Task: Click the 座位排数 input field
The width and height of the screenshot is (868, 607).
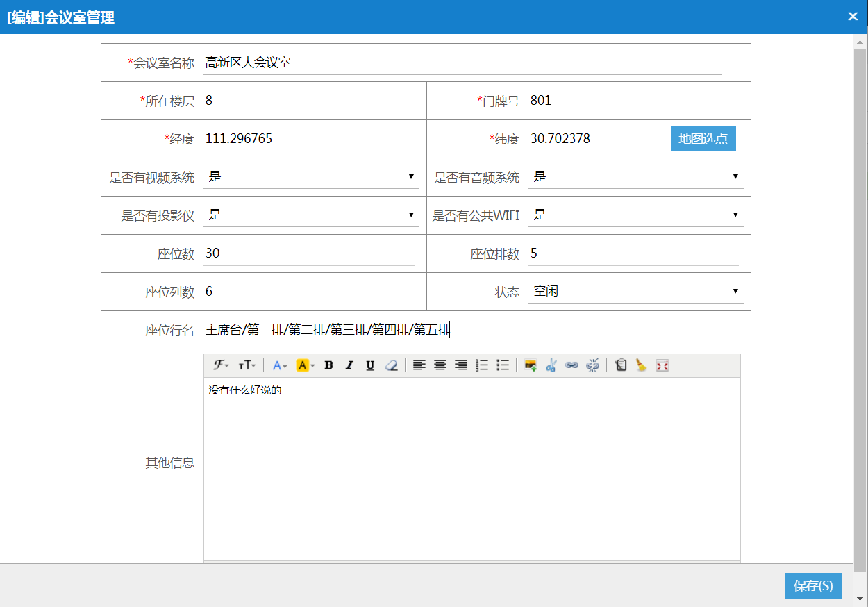Action: tap(633, 253)
